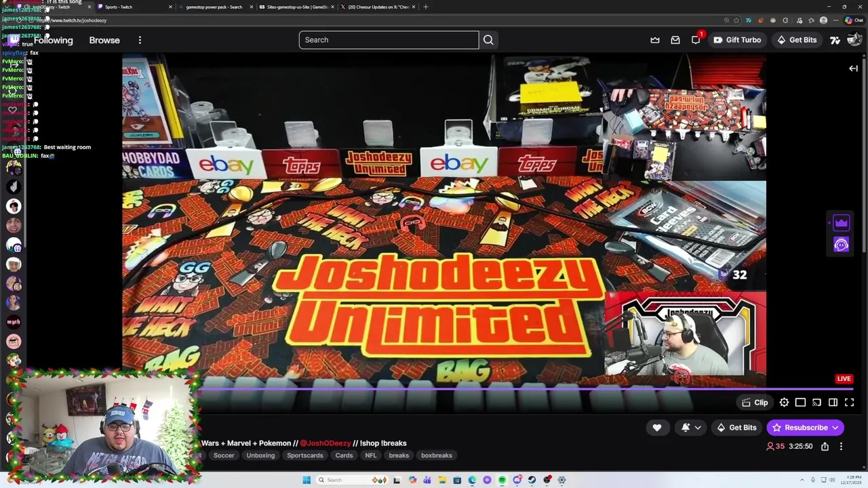
Task: Open the 7TV browser extension icon
Action: coord(748,20)
